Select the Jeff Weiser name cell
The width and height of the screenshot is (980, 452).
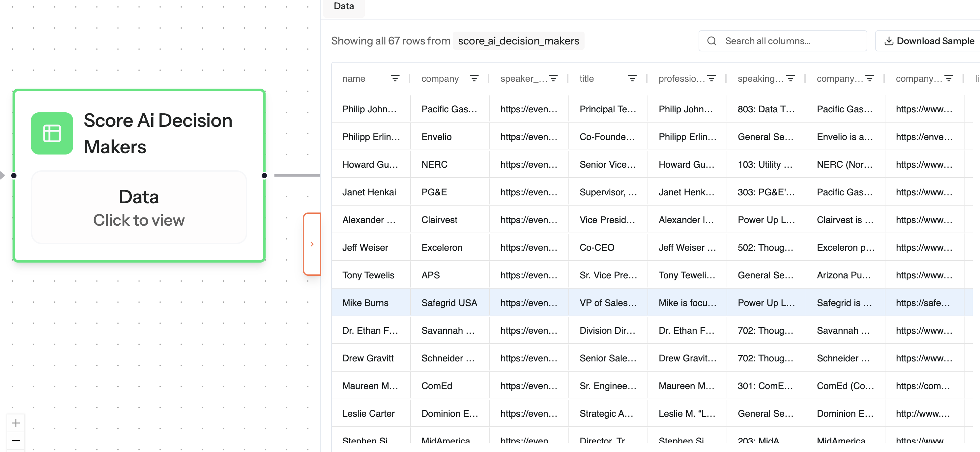pos(371,247)
